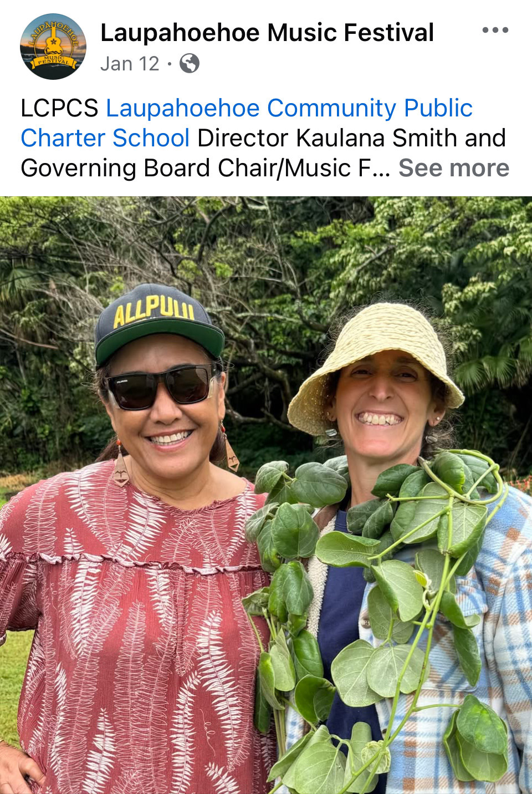Tap the Laupahoehoe Music Festival profile picture
532x794 pixels.
(x=53, y=47)
